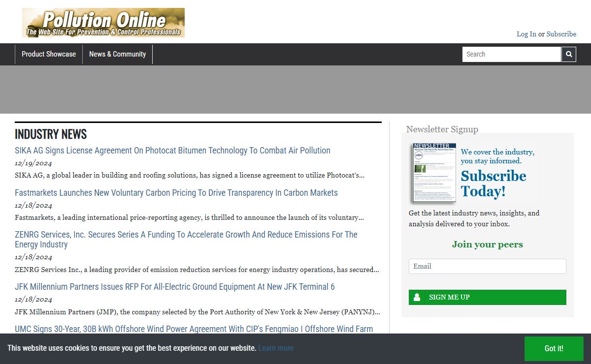
Task: Click the SIKA AG article summary text
Action: [x=190, y=175]
